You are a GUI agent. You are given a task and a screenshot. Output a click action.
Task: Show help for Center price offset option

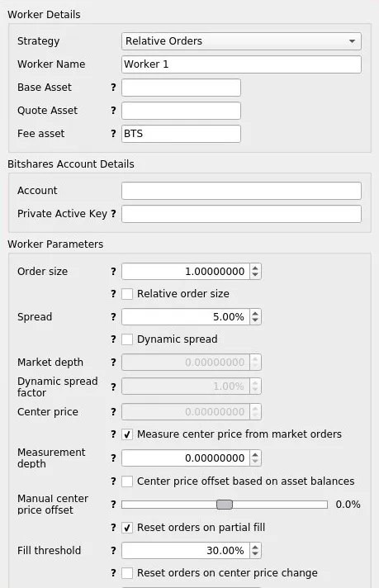coord(113,481)
